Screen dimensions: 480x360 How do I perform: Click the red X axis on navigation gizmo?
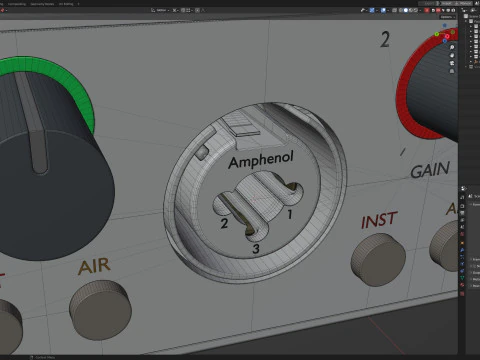click(x=447, y=37)
